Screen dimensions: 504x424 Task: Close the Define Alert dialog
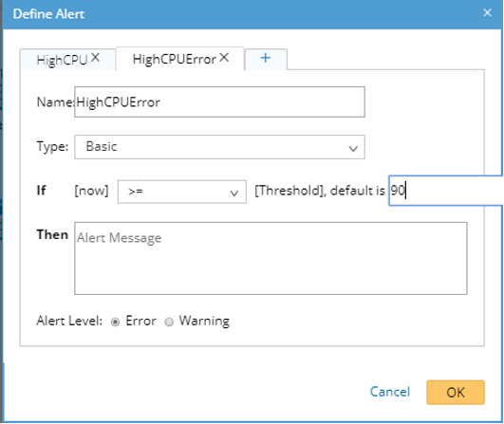click(x=487, y=13)
